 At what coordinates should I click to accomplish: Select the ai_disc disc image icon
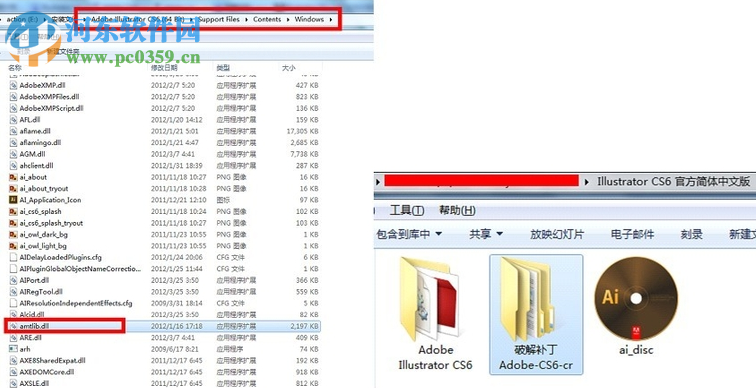[x=636, y=298]
